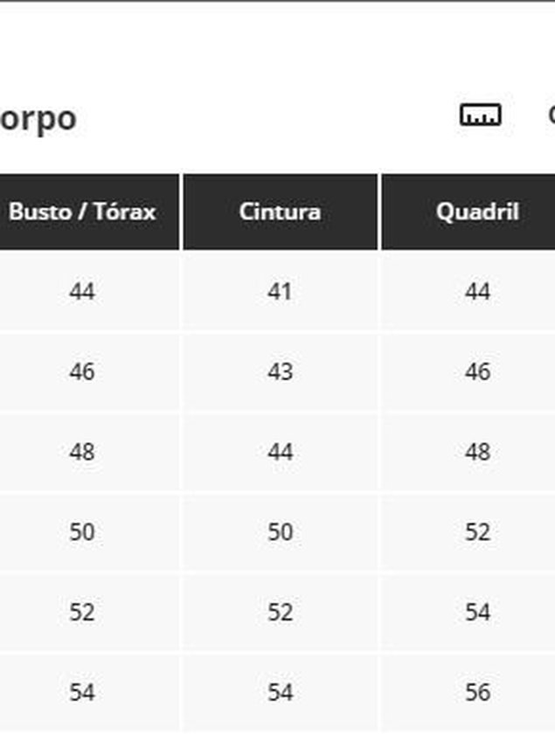The image size is (555, 756).
Task: Click Busto value 46
Action: click(82, 371)
